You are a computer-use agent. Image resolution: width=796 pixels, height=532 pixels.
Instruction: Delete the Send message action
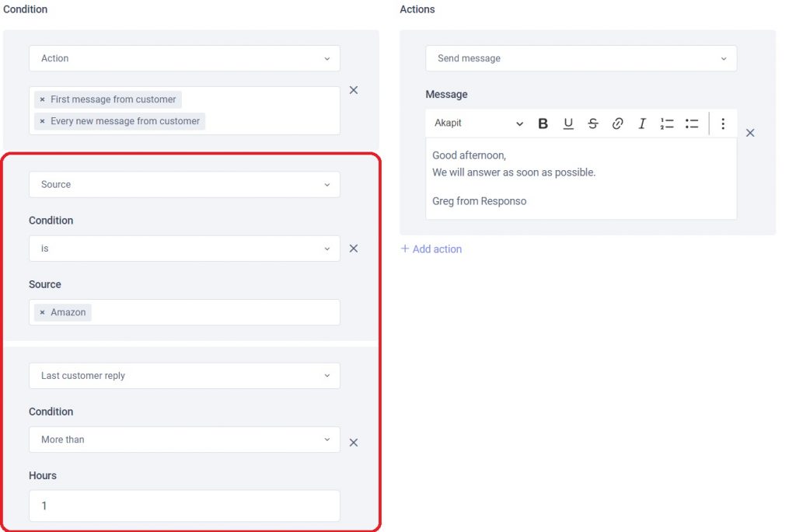coord(750,133)
